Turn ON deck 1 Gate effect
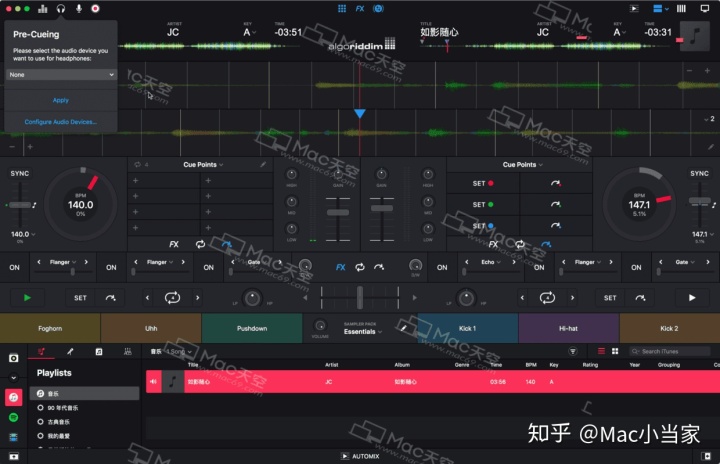This screenshot has width=720, height=464. coord(208,267)
